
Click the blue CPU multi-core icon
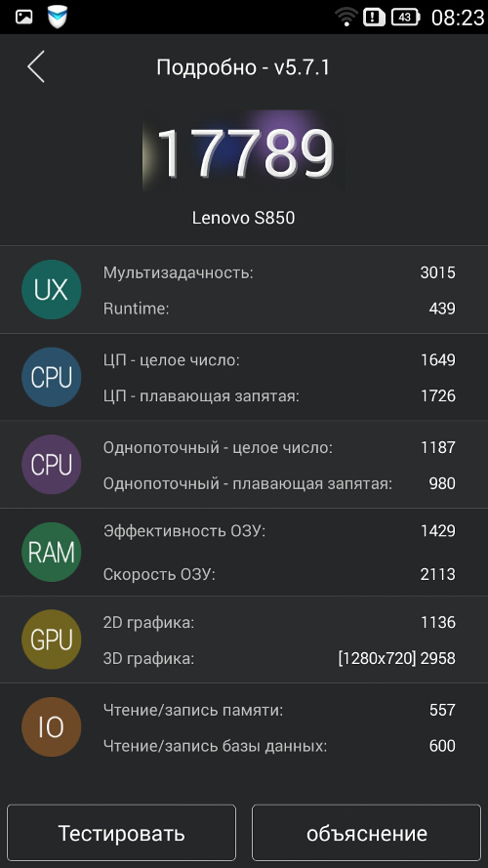(x=52, y=377)
